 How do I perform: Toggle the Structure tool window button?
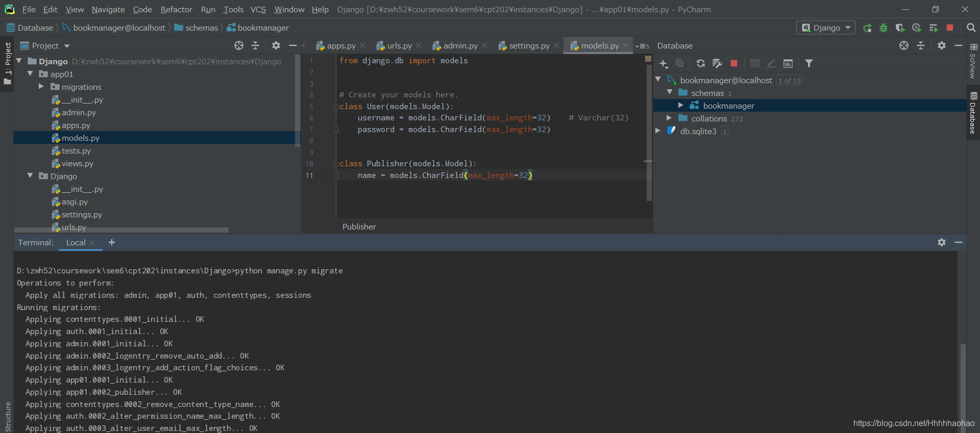tap(7, 416)
